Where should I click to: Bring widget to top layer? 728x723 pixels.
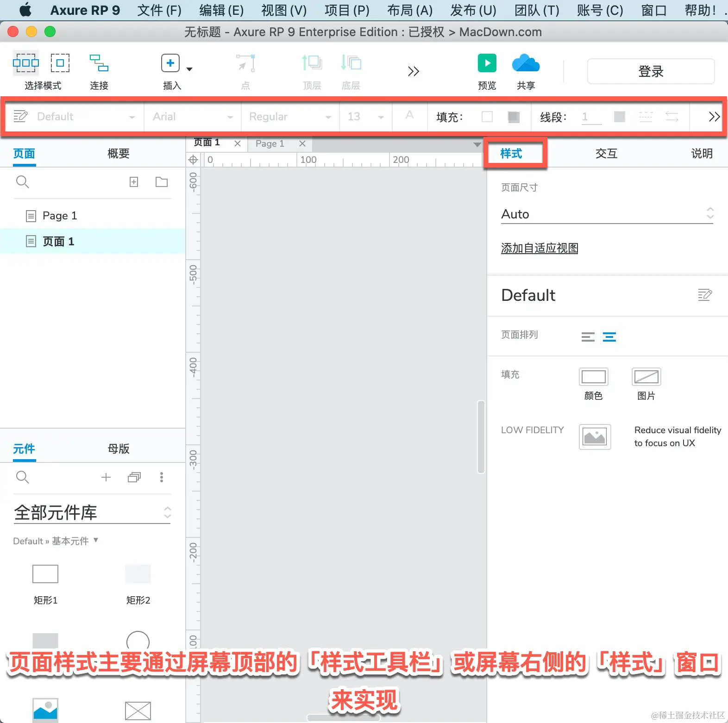(x=312, y=63)
